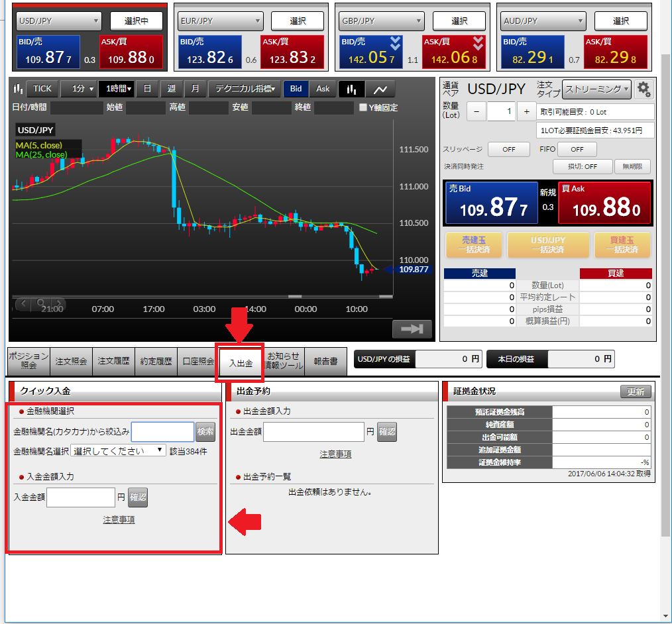Move chart left with the back arrow
672x624 pixels.
pyautogui.click(x=23, y=303)
